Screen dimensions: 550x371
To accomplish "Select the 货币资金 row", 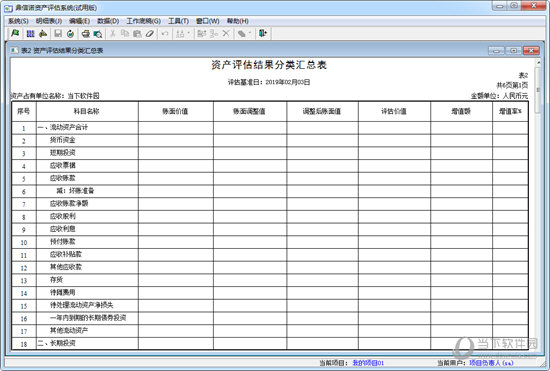I will (270, 141).
